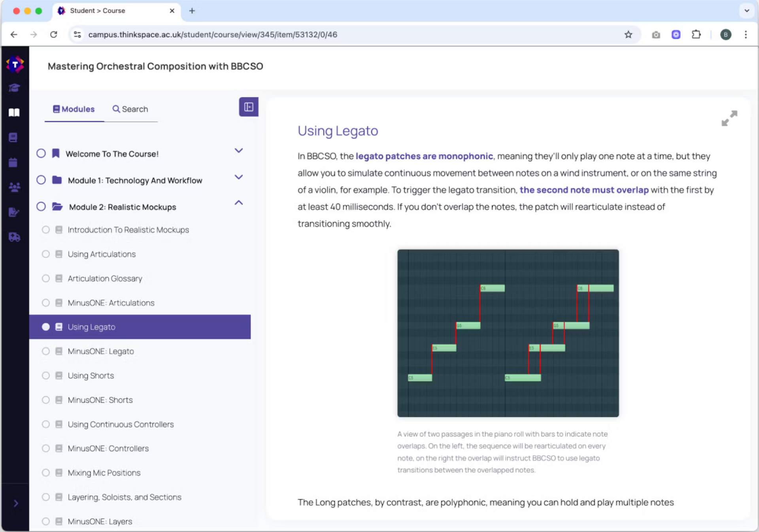Image resolution: width=759 pixels, height=532 pixels.
Task: Toggle completion circle for MinusONE: Legato
Action: 46,351
